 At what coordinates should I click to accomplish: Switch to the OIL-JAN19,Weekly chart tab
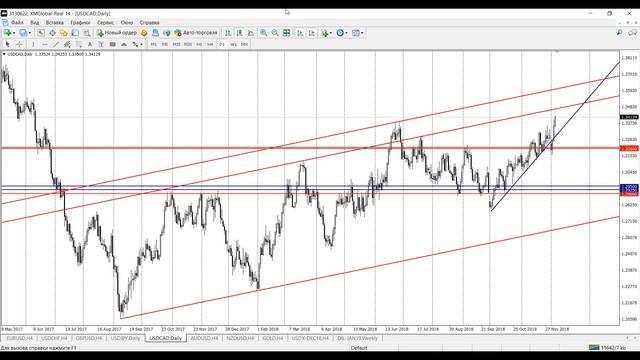click(358, 338)
